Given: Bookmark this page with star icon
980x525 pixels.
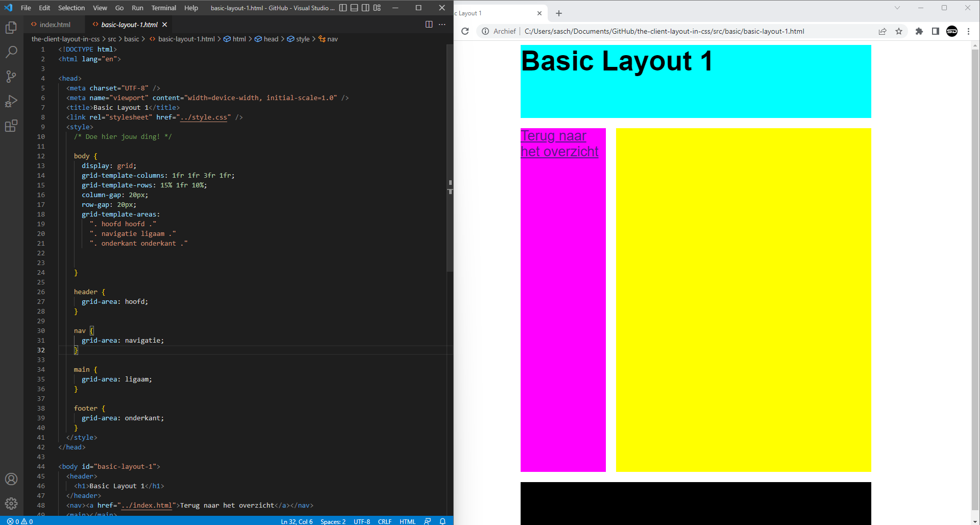Looking at the screenshot, I should [899, 31].
